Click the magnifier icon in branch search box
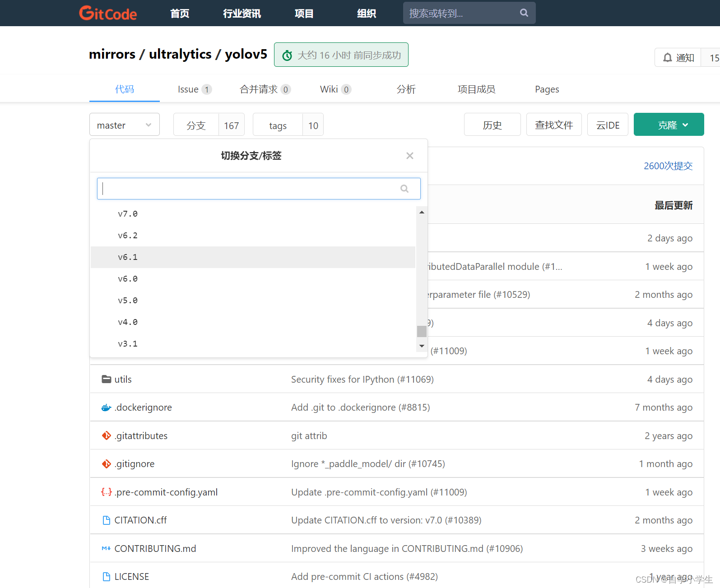 [x=404, y=189]
